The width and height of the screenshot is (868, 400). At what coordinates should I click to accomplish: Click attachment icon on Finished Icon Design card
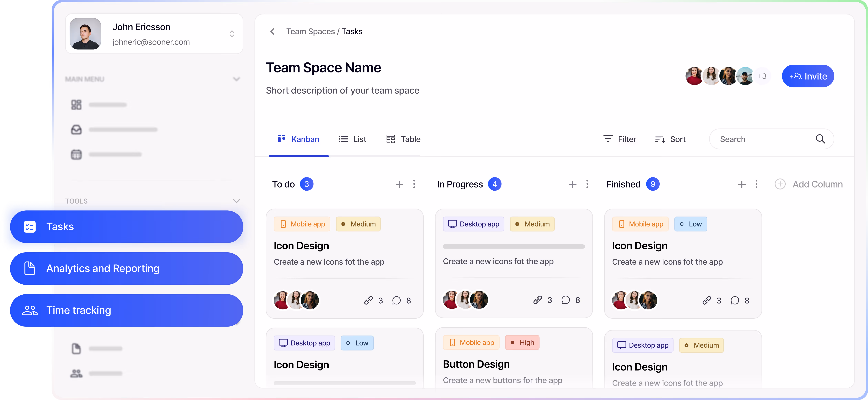click(707, 300)
